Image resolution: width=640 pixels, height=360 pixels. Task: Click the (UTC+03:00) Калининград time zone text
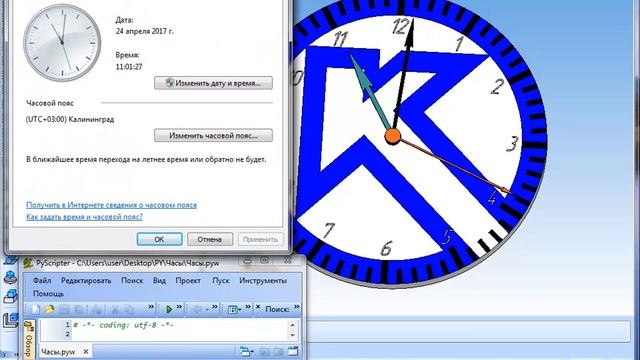70,120
